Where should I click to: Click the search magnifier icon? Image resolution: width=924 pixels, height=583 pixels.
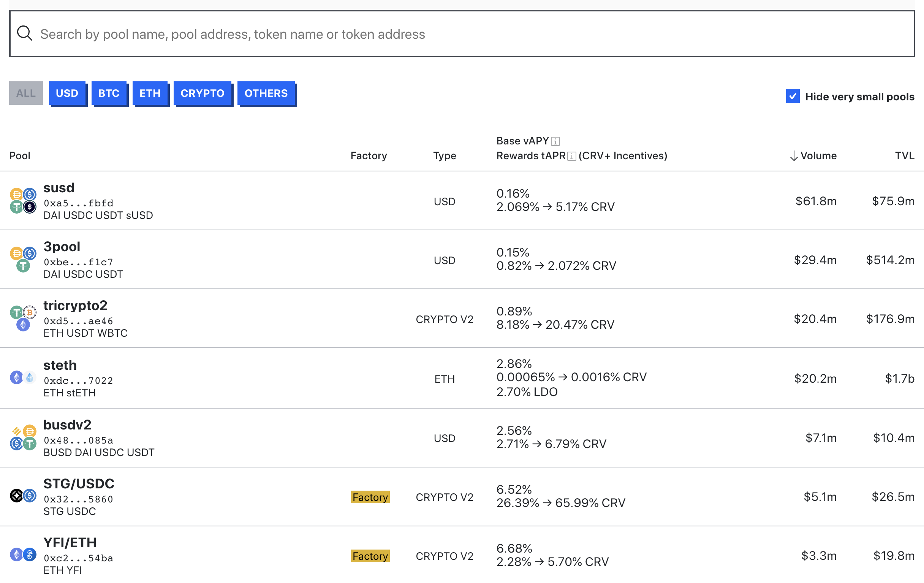[x=25, y=33]
